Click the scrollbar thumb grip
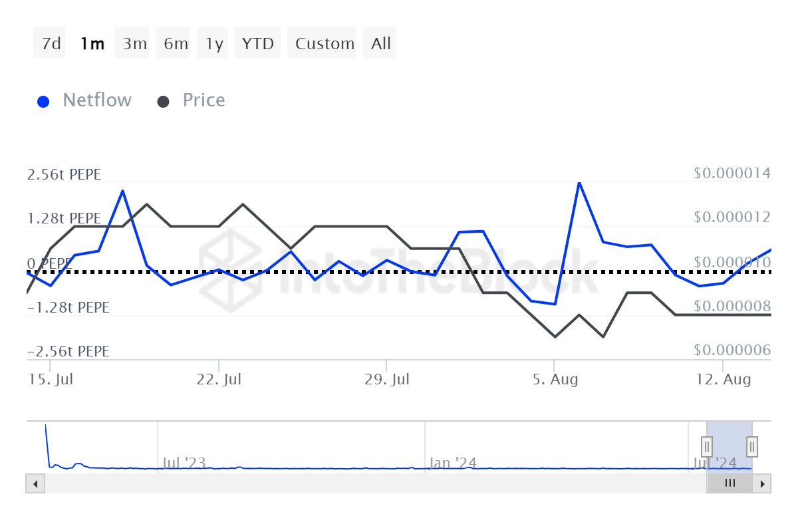 (730, 483)
